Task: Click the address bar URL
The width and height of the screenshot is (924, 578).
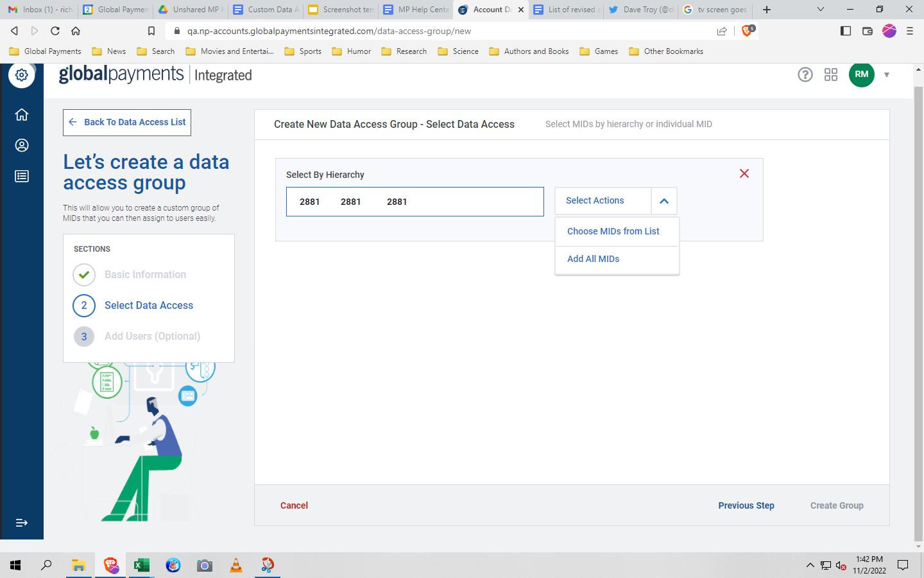Action: (329, 31)
